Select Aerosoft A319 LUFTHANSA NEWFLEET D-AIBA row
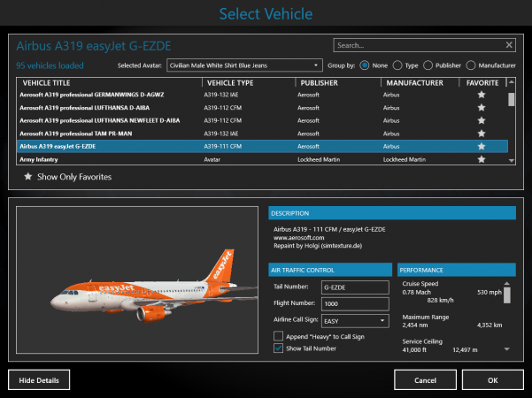 (x=262, y=120)
